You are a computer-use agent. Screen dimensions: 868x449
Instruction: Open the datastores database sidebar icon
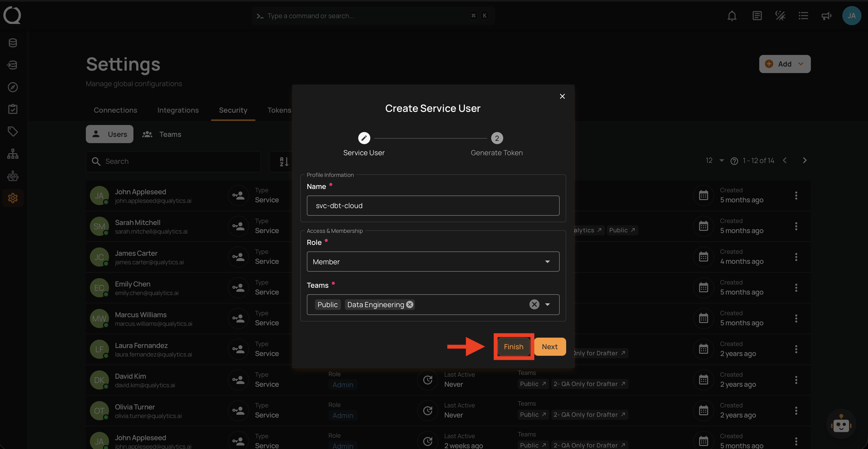click(x=13, y=43)
